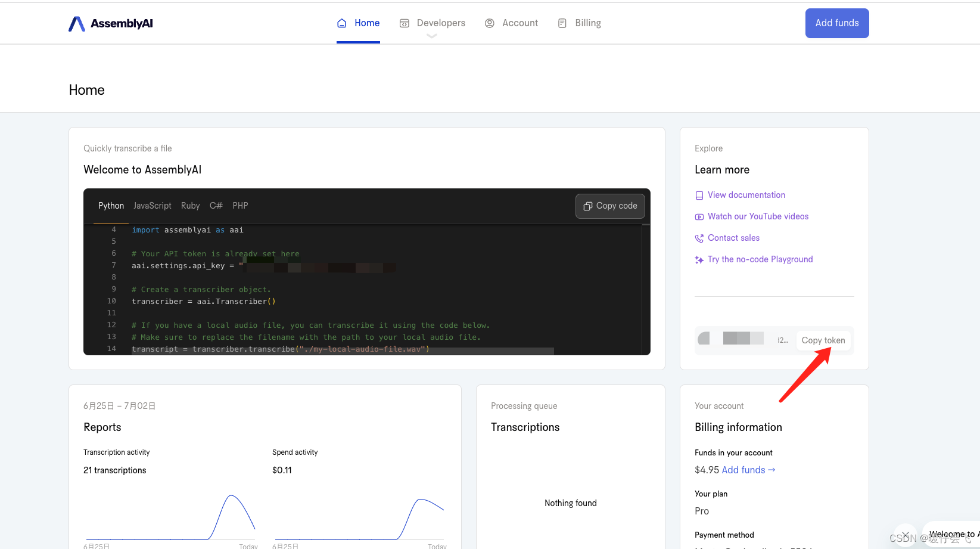The width and height of the screenshot is (980, 549).
Task: Click the transcriber.transcribe code line
Action: (x=281, y=349)
